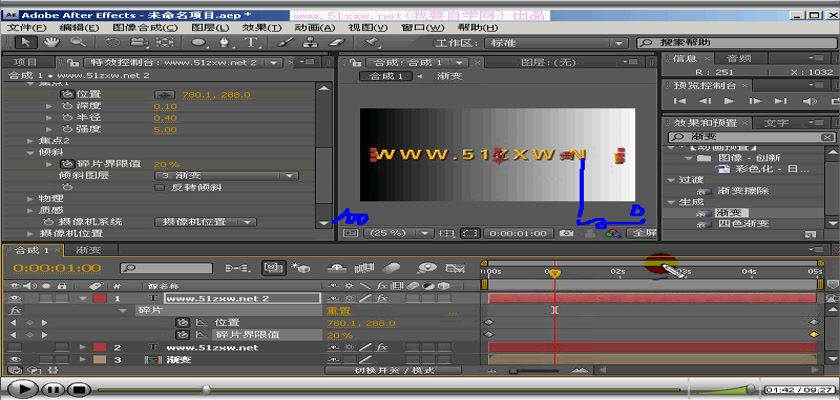Select the Eraser tool
Image resolution: width=840 pixels, height=400 pixels.
[338, 42]
